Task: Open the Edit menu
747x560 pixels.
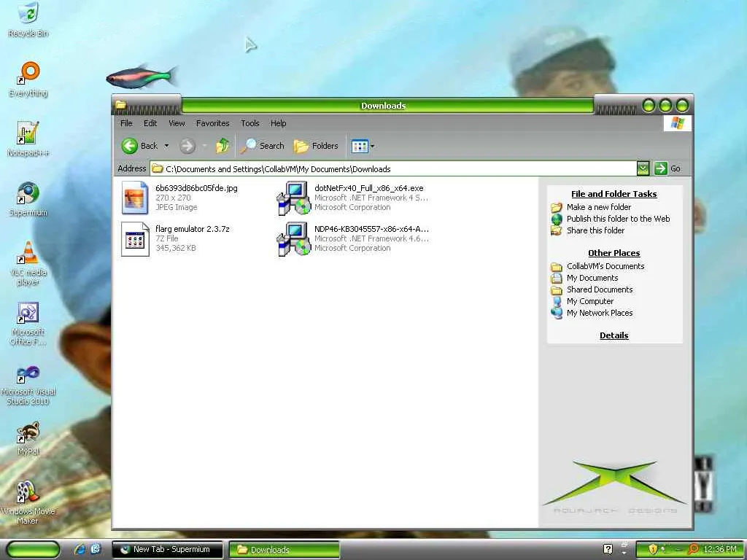Action: 150,123
